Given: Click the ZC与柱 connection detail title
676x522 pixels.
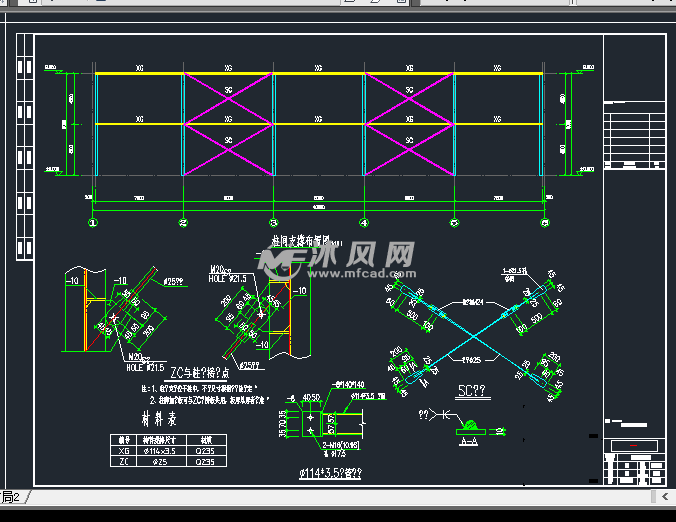Looking at the screenshot, I should pos(200,372).
